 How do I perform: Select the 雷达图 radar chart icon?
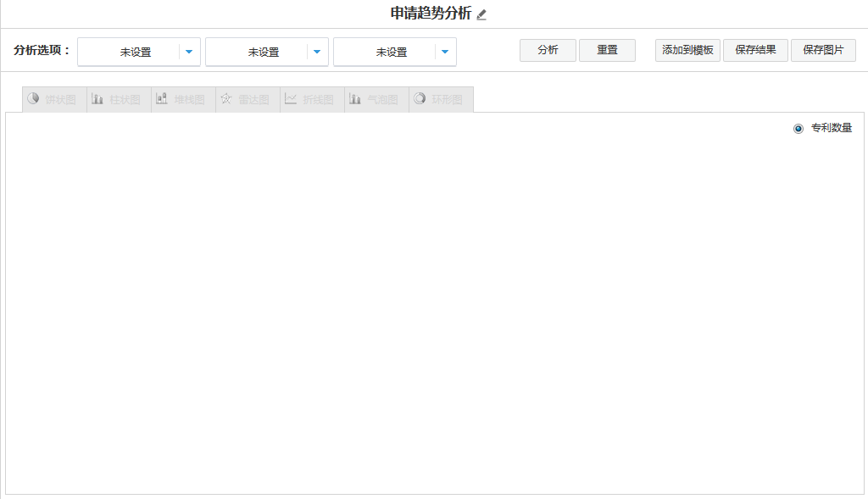point(226,99)
